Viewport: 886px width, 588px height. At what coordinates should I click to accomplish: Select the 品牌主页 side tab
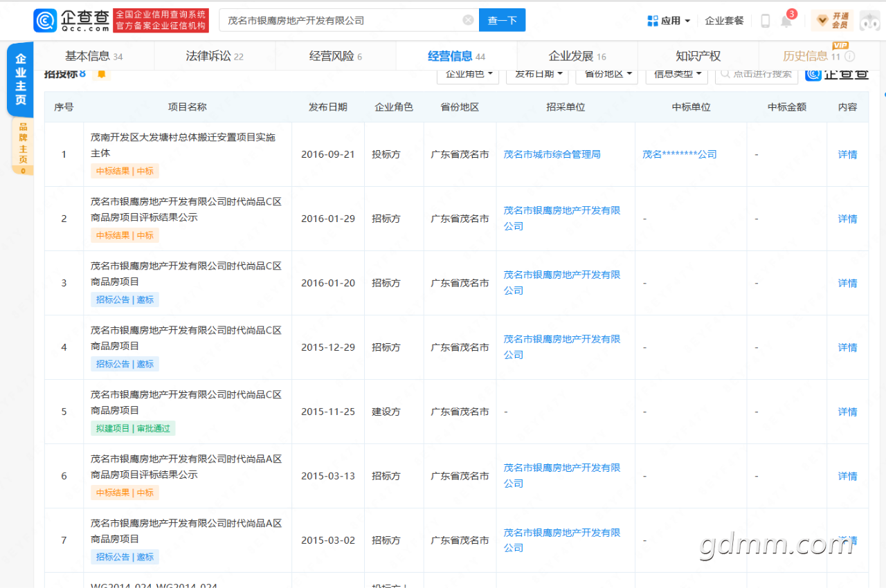coord(22,145)
